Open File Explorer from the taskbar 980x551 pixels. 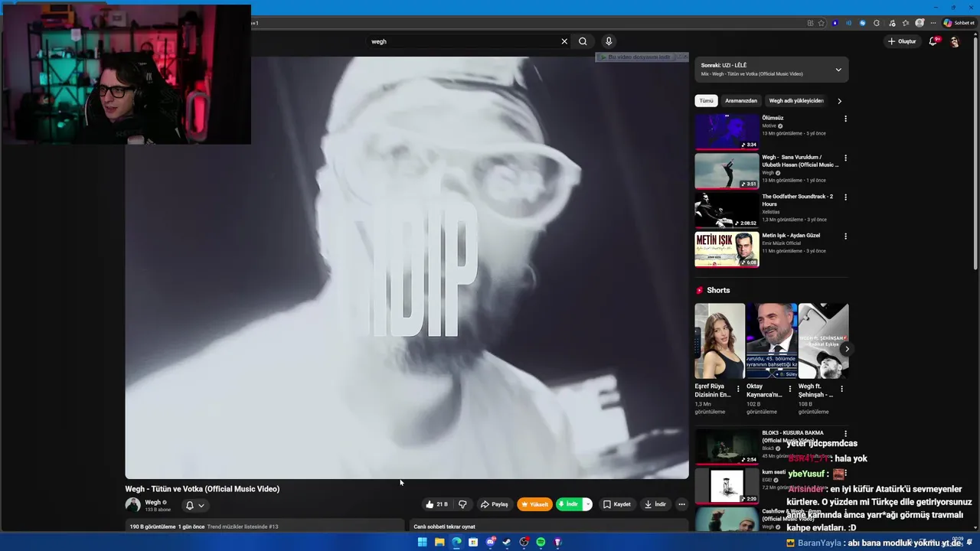coord(439,542)
